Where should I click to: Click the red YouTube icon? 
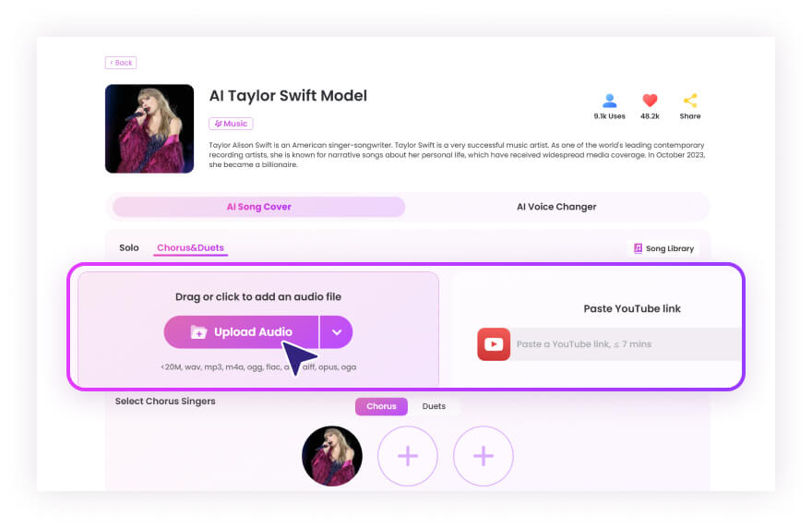[494, 344]
